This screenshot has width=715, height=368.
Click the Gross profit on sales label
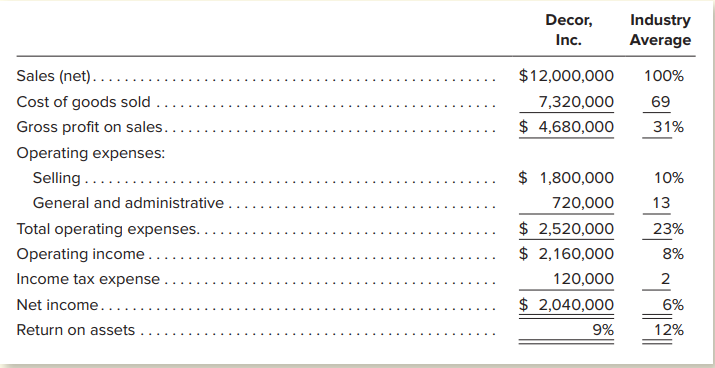(x=90, y=127)
